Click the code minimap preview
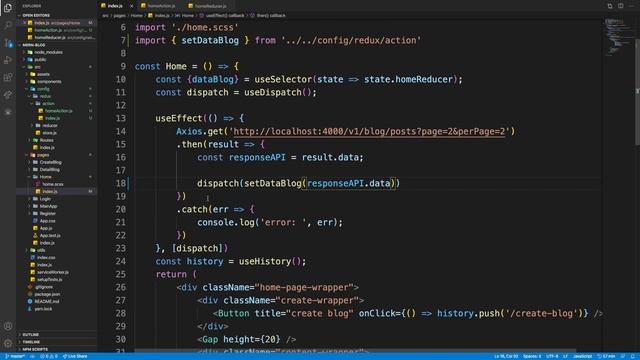640x360 pixels. 618,37
